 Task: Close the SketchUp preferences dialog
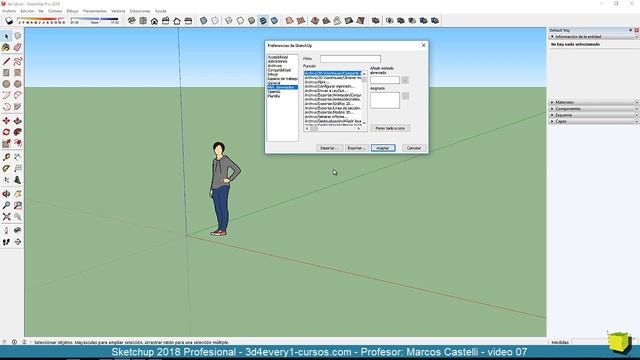[423, 45]
